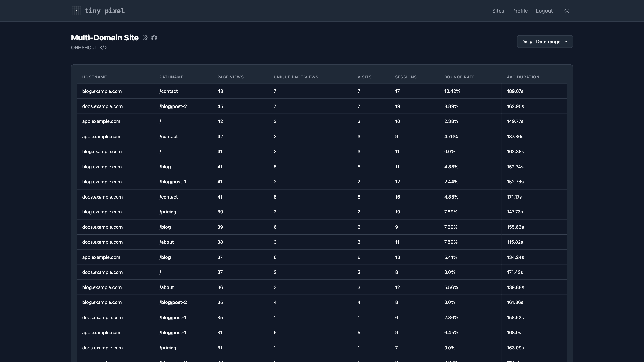The image size is (644, 362).
Task: Sort by Page Views column header
Action: pos(230,77)
